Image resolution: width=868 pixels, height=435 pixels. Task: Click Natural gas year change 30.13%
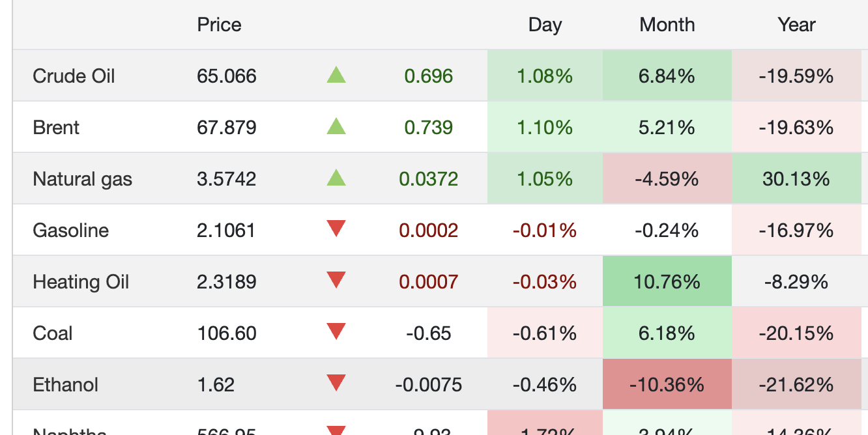796,179
